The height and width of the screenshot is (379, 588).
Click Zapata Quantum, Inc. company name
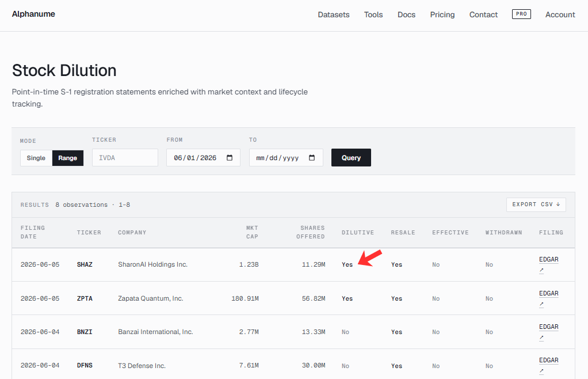[150, 299]
